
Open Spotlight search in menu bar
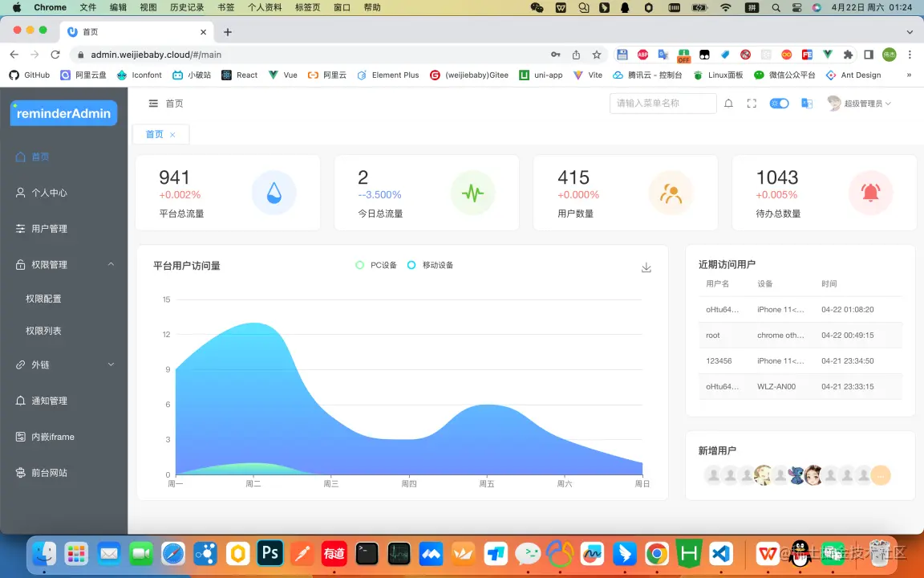click(776, 7)
